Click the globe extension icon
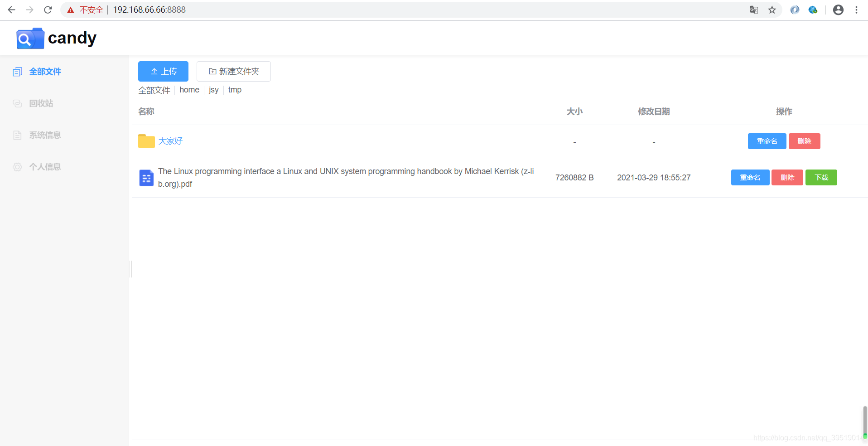 [x=813, y=10]
